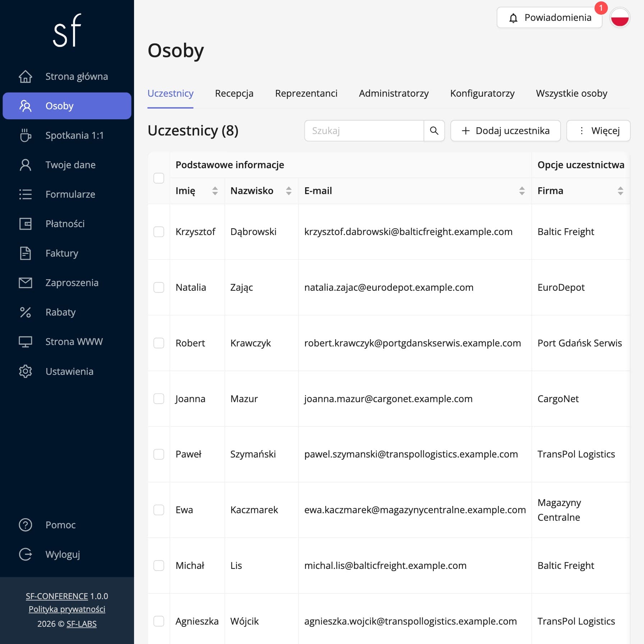Viewport: 644px width, 644px height.
Task: Click the coffee cup icon for Spotkania 1:1
Action: (x=25, y=135)
